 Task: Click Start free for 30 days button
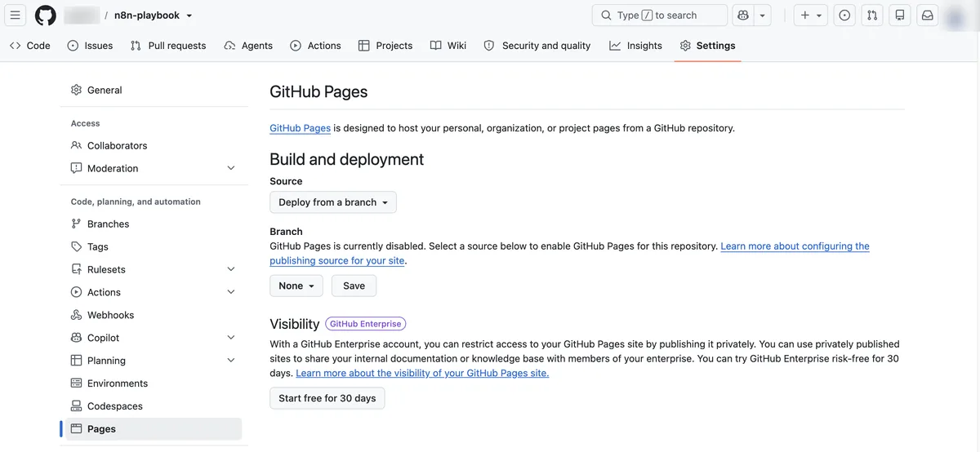point(327,398)
